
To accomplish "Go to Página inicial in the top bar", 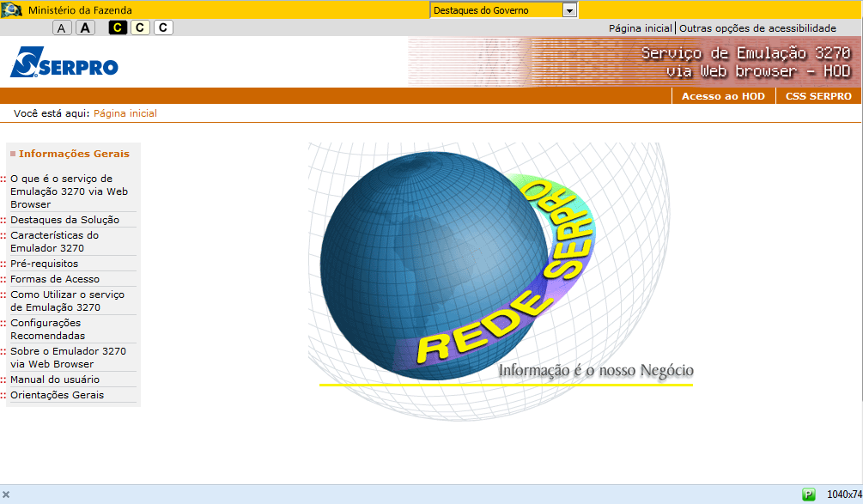I will [640, 28].
